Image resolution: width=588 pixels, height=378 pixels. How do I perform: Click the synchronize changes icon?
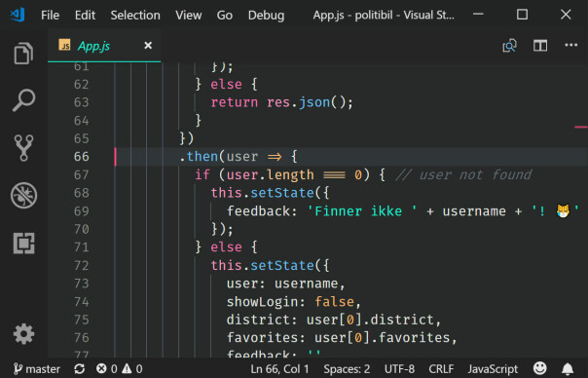click(x=79, y=369)
